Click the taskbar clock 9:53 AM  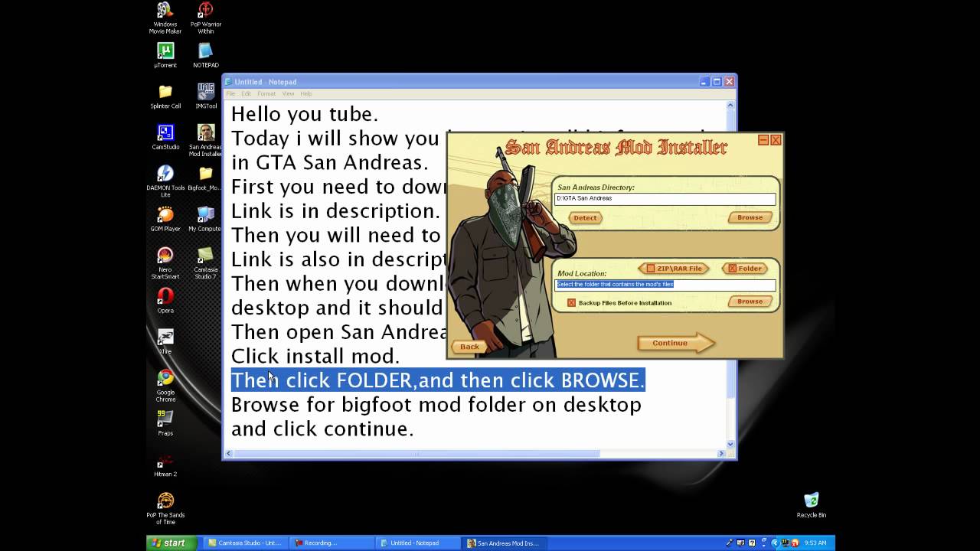click(x=816, y=543)
